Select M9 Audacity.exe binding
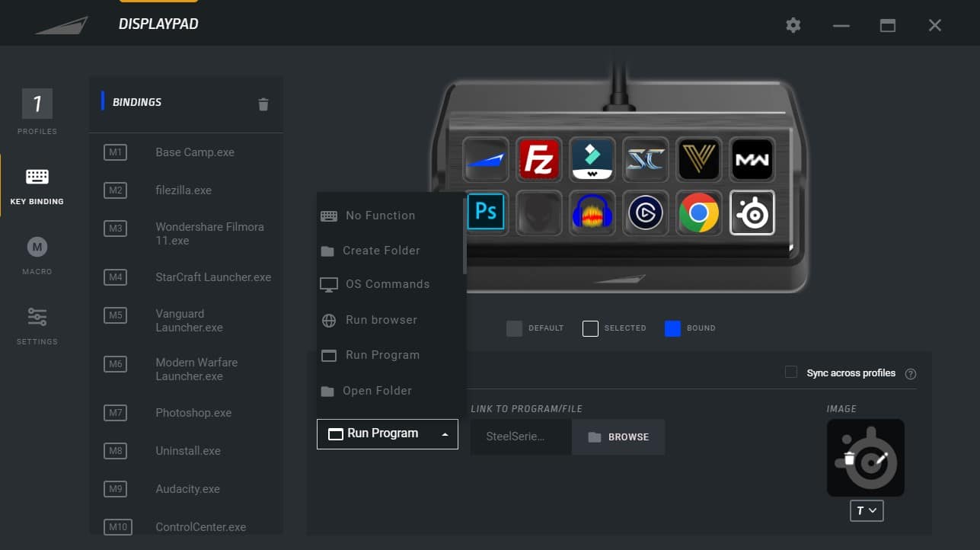Image resolution: width=980 pixels, height=550 pixels. pyautogui.click(x=186, y=489)
